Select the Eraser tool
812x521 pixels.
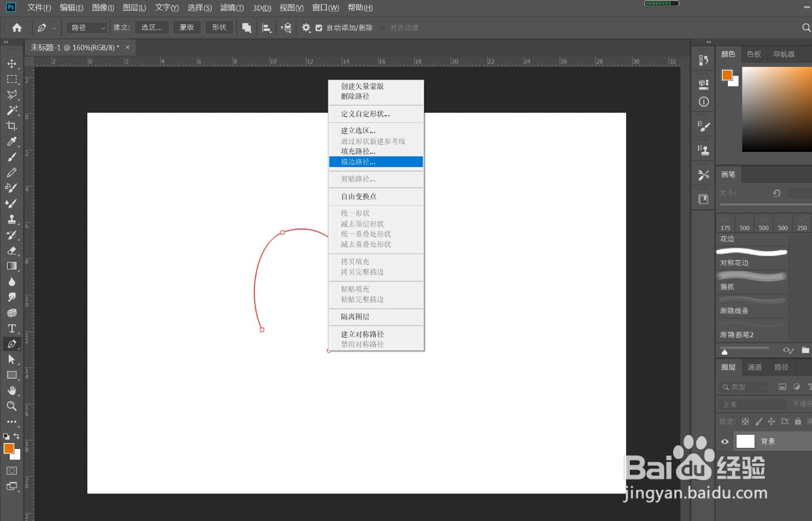tap(12, 250)
